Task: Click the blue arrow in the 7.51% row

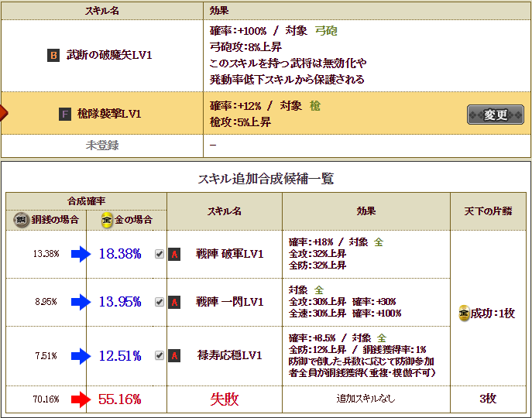Action: click(x=81, y=356)
